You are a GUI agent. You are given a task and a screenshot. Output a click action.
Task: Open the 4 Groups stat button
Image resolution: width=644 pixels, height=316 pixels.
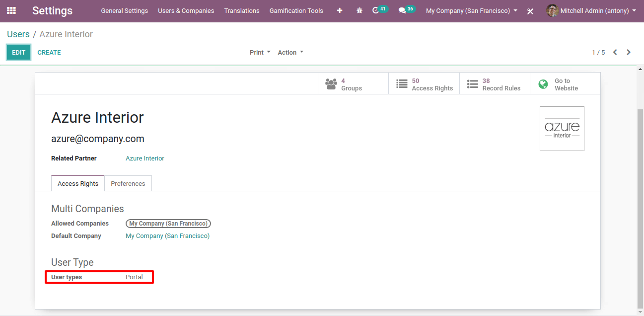point(353,84)
